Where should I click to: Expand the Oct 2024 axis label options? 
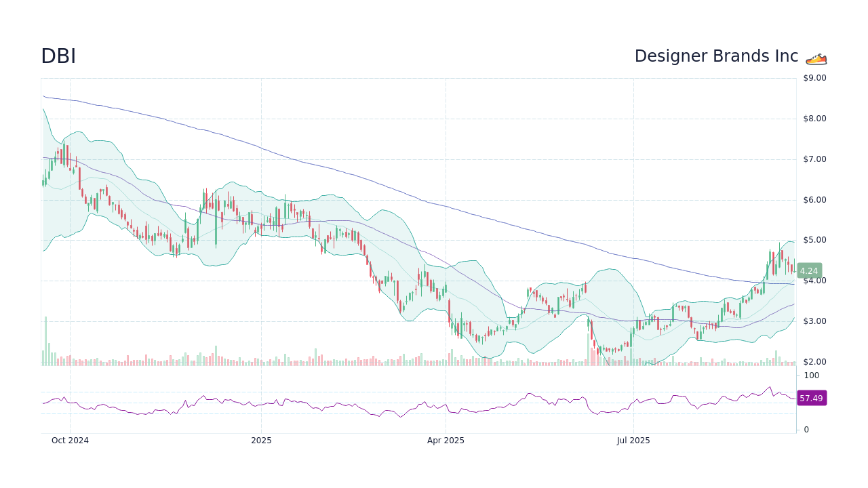[70, 440]
